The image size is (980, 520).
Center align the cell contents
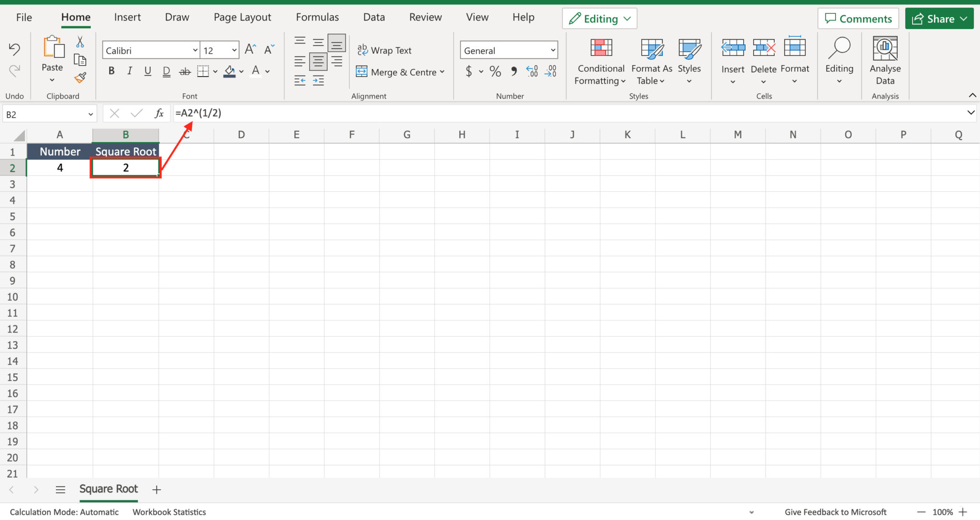tap(317, 61)
